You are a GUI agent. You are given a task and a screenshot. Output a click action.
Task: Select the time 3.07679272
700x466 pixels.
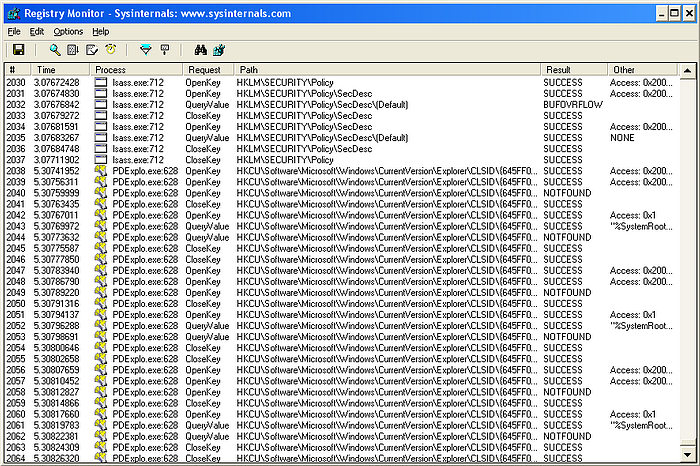(56, 115)
